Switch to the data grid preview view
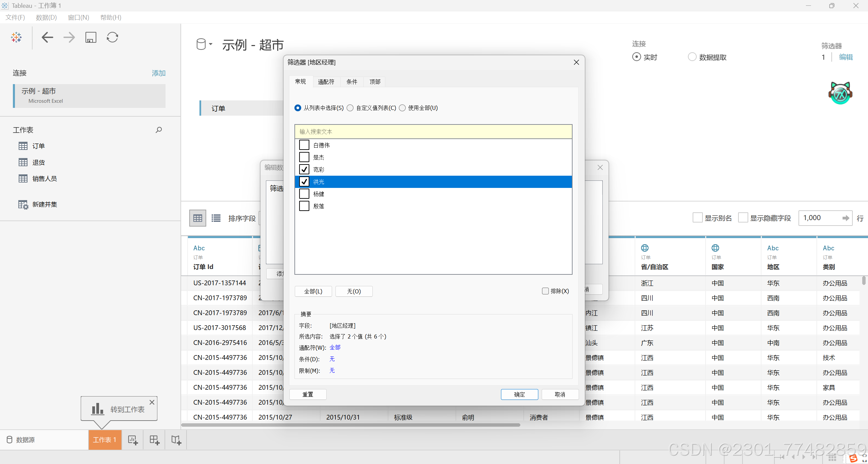This screenshot has height=464, width=868. click(x=198, y=218)
